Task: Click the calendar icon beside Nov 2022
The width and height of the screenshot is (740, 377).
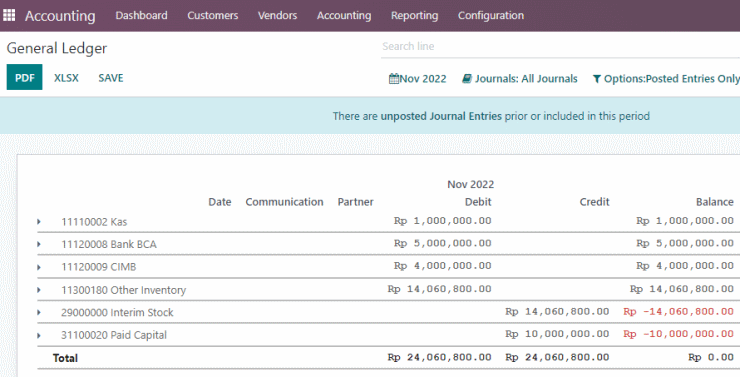Action: point(394,79)
